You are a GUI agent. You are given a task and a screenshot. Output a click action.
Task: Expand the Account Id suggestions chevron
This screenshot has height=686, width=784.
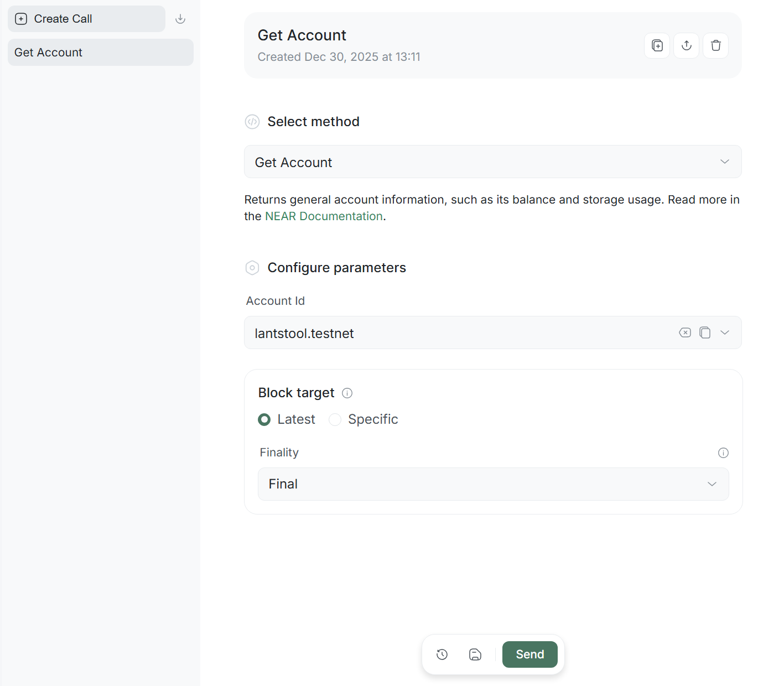pos(724,332)
